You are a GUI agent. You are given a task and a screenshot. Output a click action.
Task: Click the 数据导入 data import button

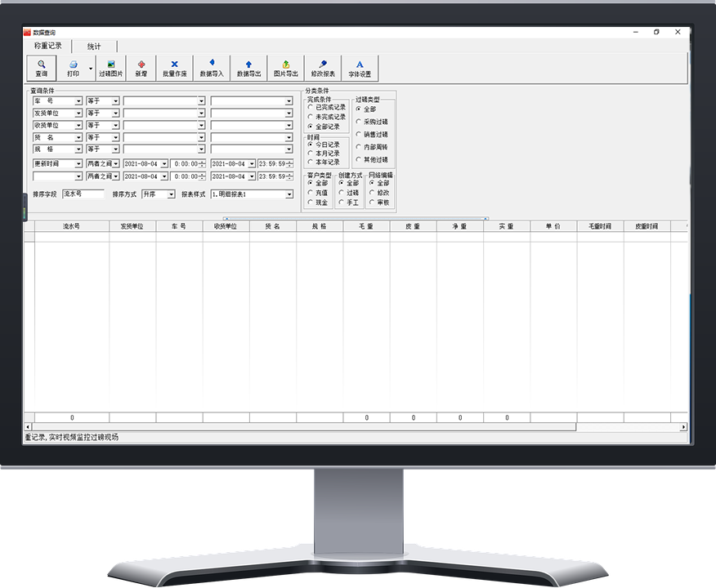coord(212,68)
